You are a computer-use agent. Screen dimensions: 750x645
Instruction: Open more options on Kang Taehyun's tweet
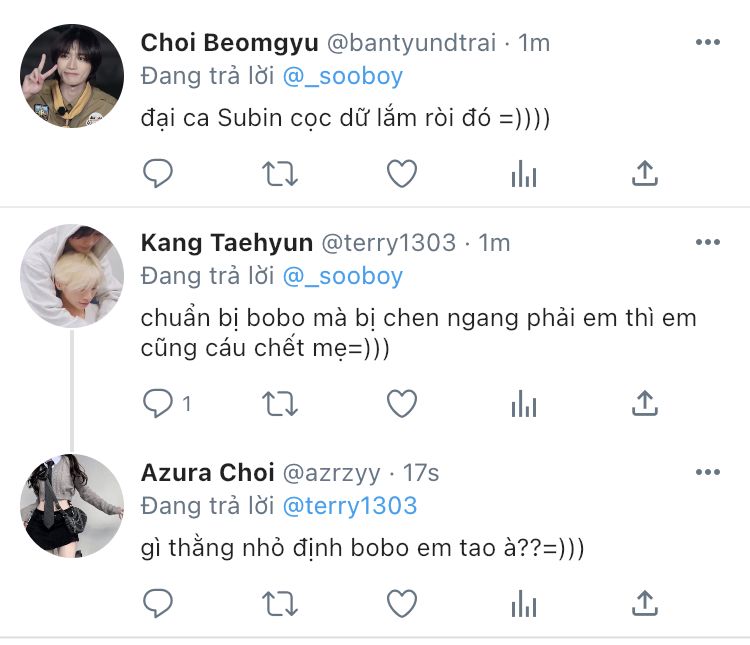tap(708, 243)
